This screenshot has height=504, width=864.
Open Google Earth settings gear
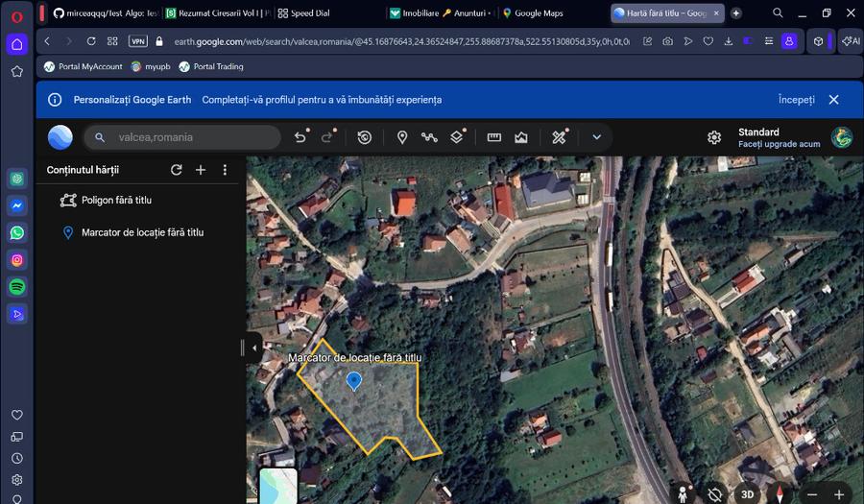(x=714, y=137)
